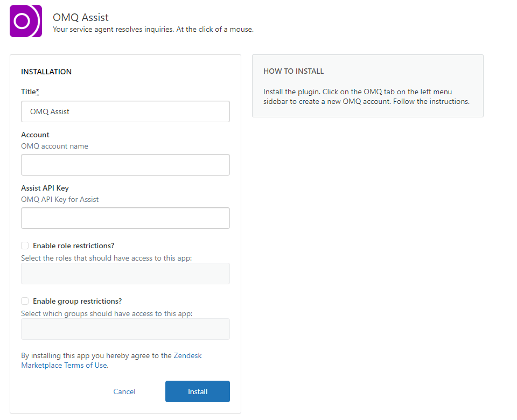This screenshot has width=517, height=420.
Task: Open the groups selection field
Action: point(125,329)
